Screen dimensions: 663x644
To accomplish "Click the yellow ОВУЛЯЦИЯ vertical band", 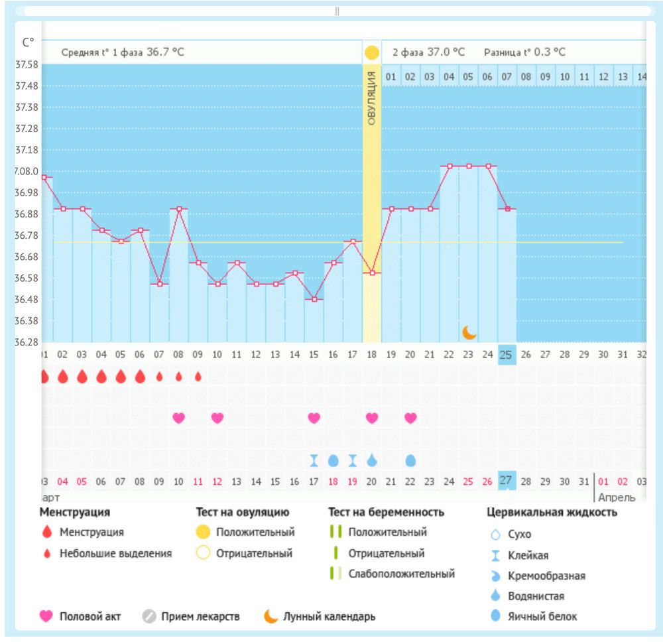I will (372, 199).
